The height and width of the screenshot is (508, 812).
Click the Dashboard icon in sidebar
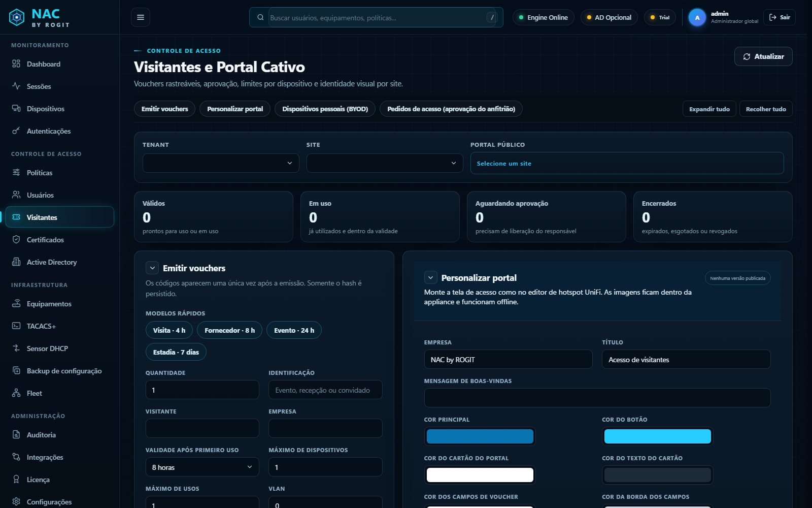pos(16,64)
